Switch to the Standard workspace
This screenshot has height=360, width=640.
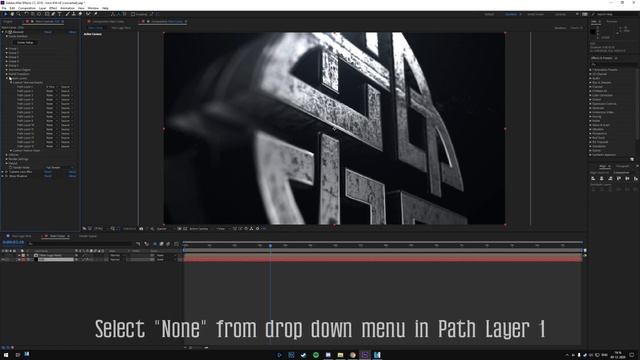[x=511, y=14]
